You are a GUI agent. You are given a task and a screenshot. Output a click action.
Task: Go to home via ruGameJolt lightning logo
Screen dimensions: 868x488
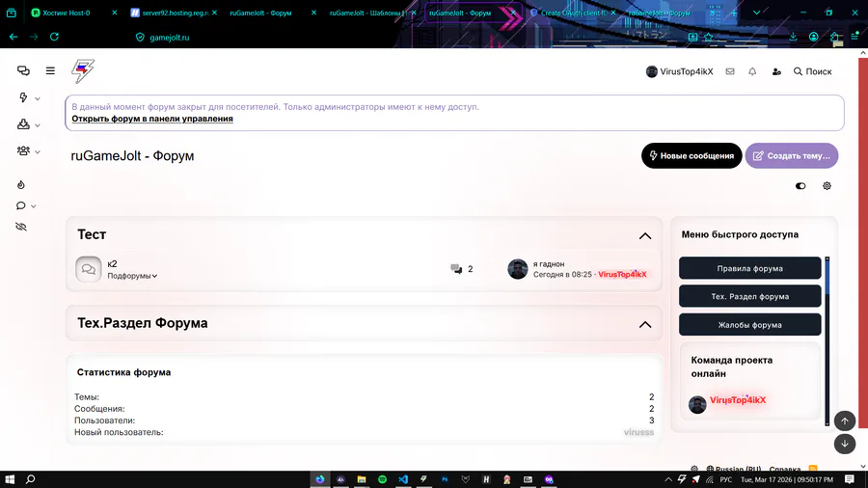pos(83,70)
